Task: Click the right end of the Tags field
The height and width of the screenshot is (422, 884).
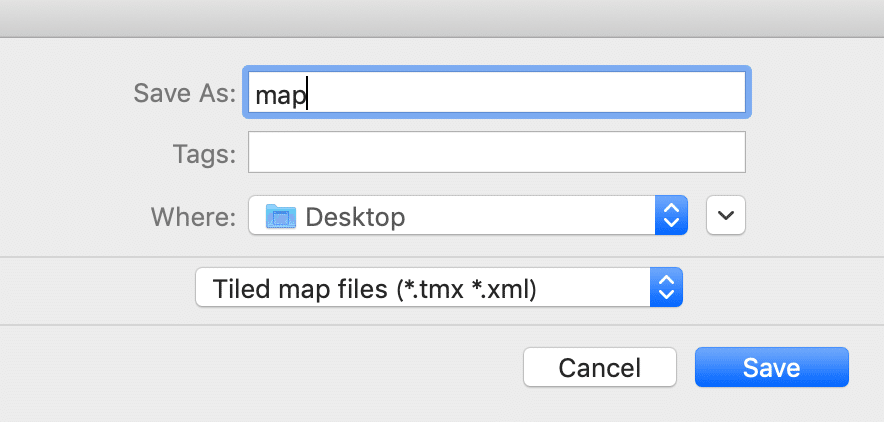Action: pyautogui.click(x=725, y=153)
